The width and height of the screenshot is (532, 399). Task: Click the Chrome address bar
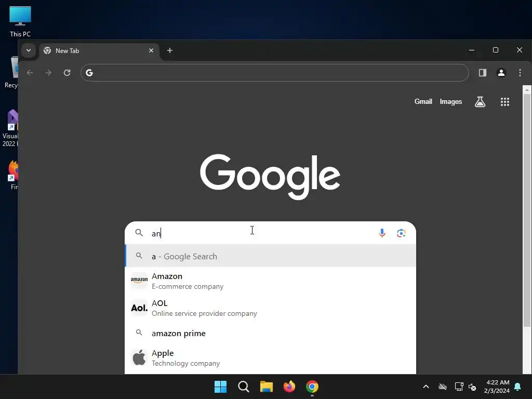[275, 73]
